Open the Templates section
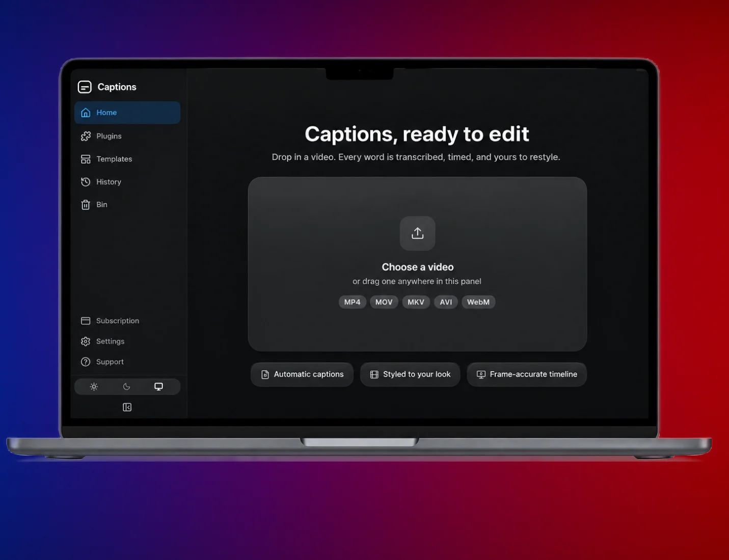The image size is (729, 560). point(127,159)
